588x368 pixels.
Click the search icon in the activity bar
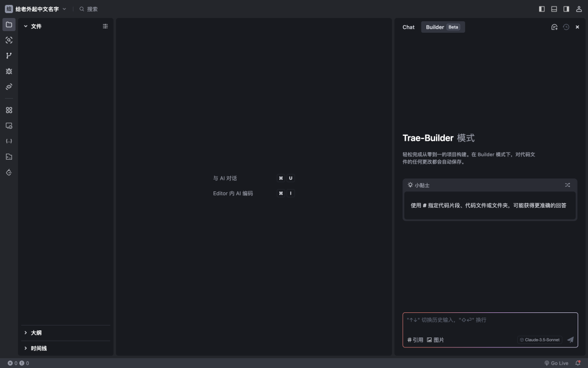9,40
